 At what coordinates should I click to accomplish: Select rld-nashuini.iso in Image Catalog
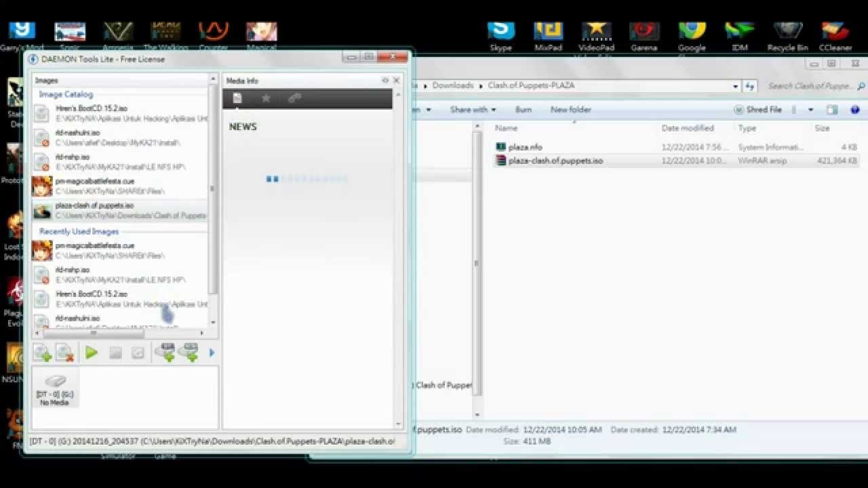[x=120, y=138]
